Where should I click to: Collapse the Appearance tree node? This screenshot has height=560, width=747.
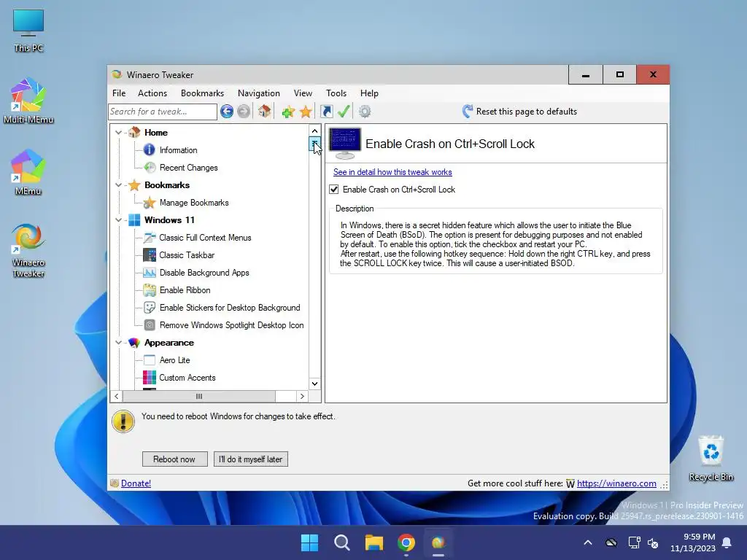pos(119,343)
